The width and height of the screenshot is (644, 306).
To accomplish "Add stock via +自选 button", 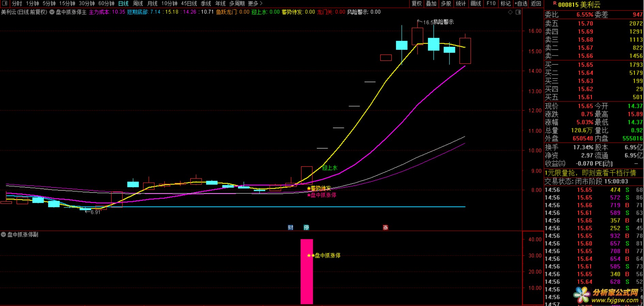I will pyautogui.click(x=521, y=3).
